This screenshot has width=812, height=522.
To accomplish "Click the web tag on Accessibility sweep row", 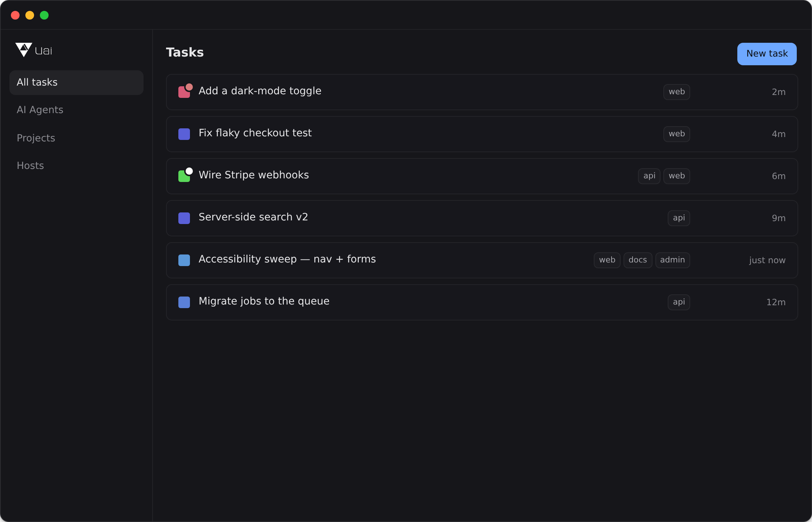I will pos(607,260).
